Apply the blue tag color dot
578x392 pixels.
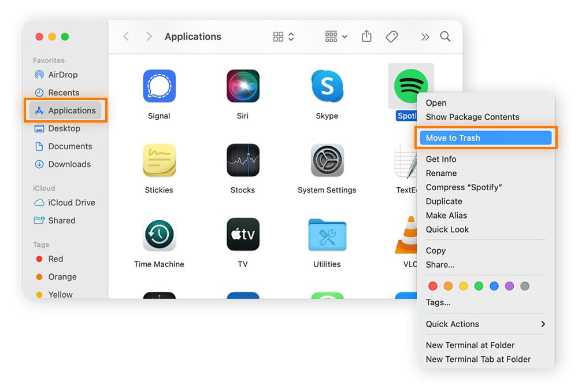pos(494,286)
